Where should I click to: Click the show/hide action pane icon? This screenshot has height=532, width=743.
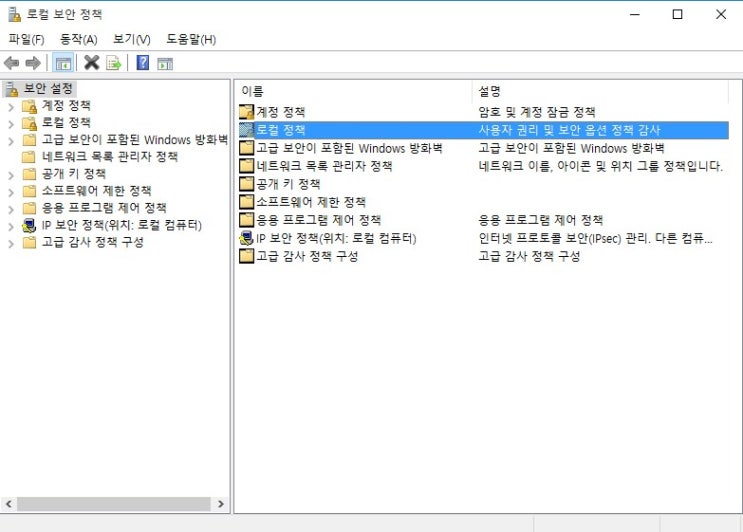165,63
